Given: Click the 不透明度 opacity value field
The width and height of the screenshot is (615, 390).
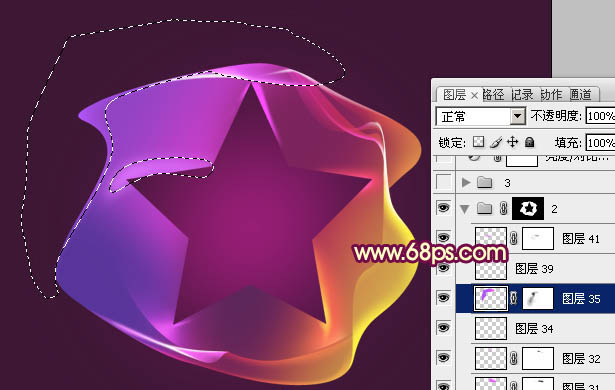Looking at the screenshot, I should pos(600,116).
